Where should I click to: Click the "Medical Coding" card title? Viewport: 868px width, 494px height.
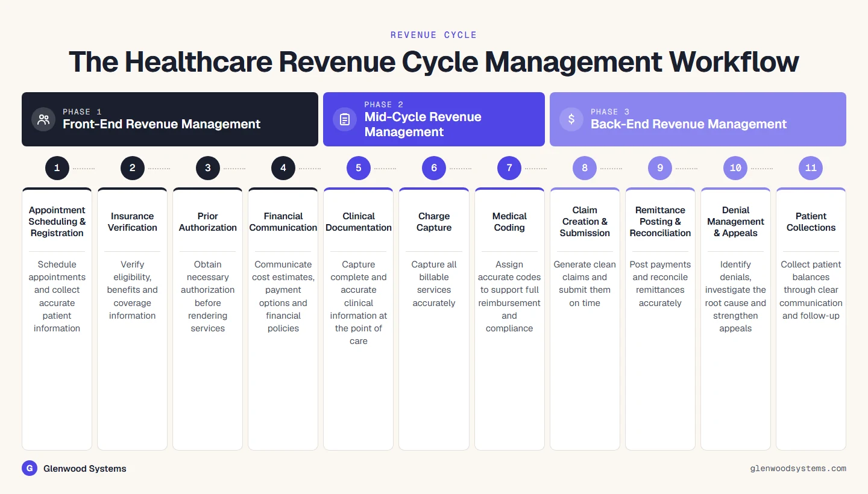[x=509, y=222]
